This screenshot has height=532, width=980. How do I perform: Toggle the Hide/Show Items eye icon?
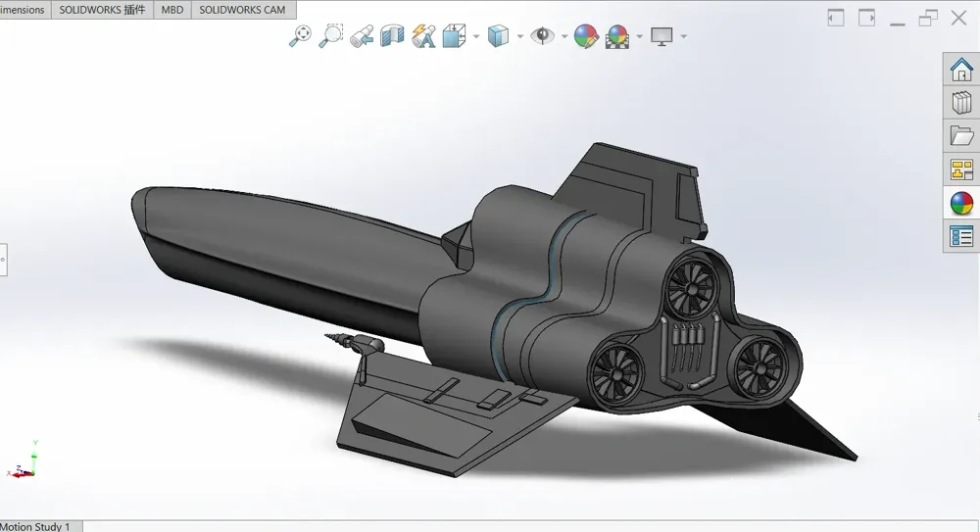point(543,36)
